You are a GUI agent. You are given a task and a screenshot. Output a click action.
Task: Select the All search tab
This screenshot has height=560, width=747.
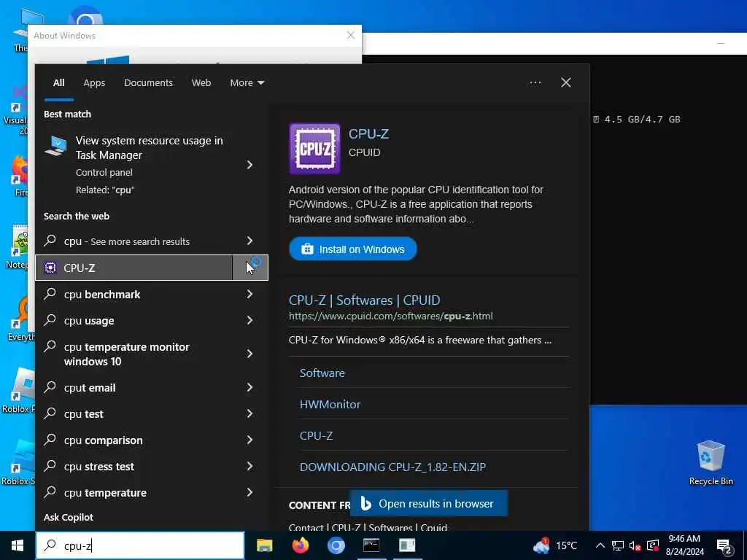pos(58,83)
